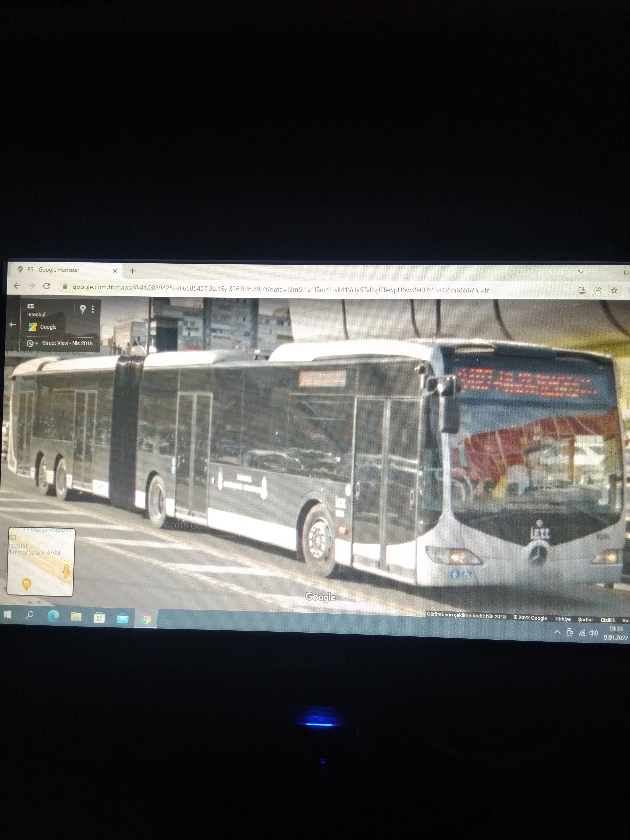
Task: Open a new browser tab
Action: click(133, 271)
